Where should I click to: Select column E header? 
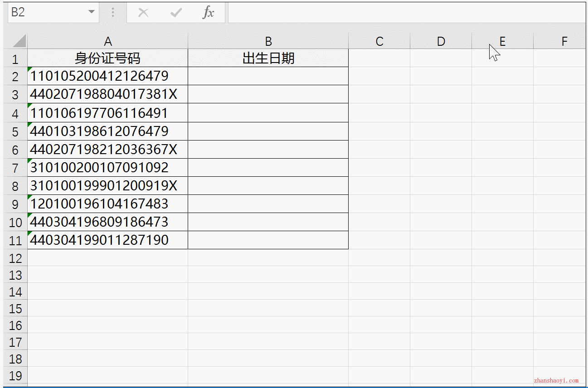click(502, 42)
